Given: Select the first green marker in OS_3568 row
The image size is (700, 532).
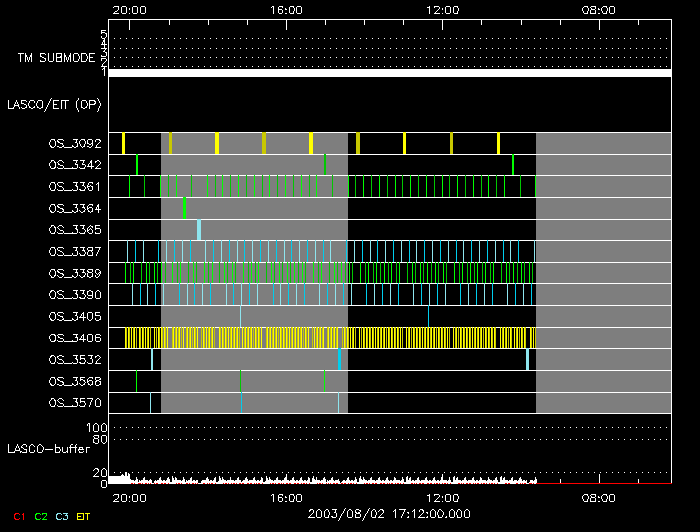Looking at the screenshot, I should coord(137,381).
